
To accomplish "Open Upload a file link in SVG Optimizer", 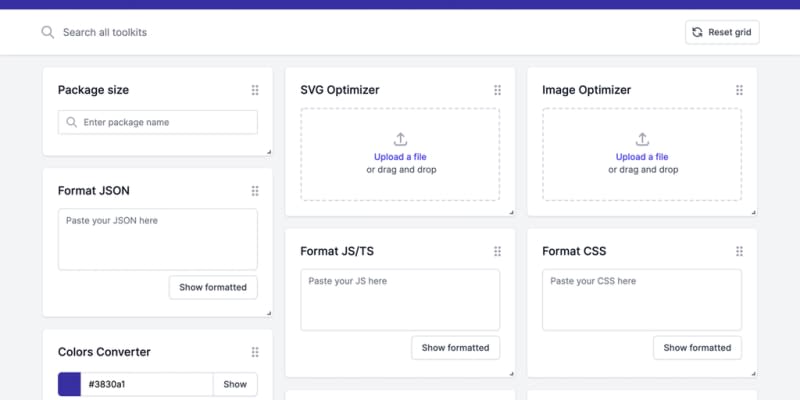I will (x=400, y=157).
